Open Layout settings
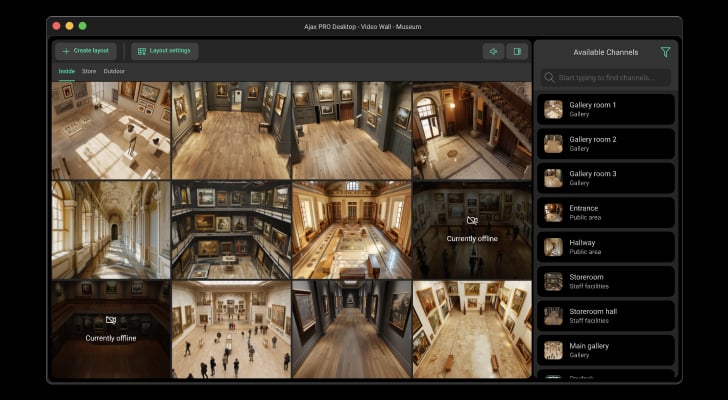Viewport: 728px width, 400px height. point(165,51)
